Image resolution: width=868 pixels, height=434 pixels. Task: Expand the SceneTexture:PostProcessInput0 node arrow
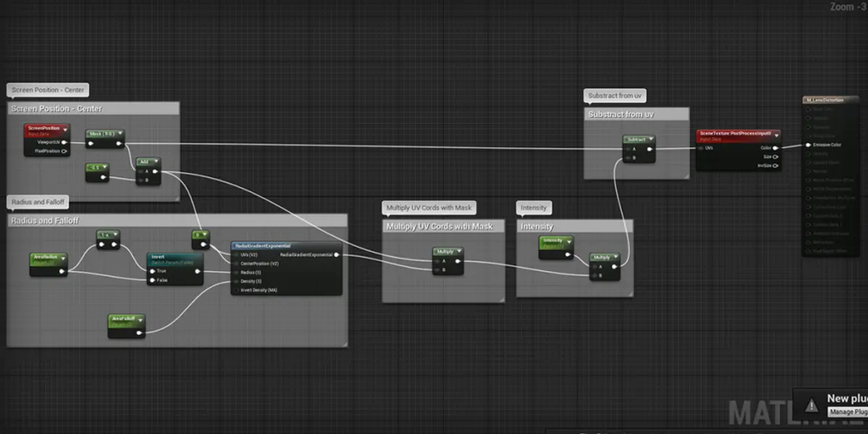click(x=776, y=136)
